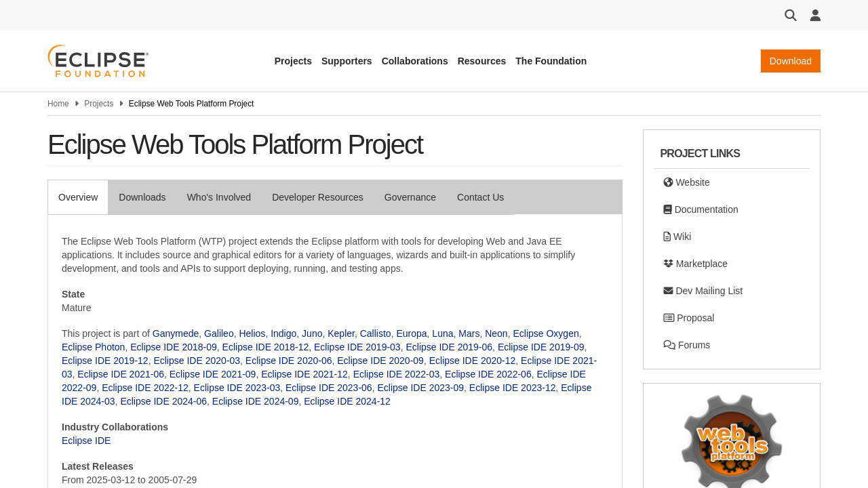Open the Luna release link
Image resolution: width=868 pixels, height=488 pixels.
coord(443,333)
